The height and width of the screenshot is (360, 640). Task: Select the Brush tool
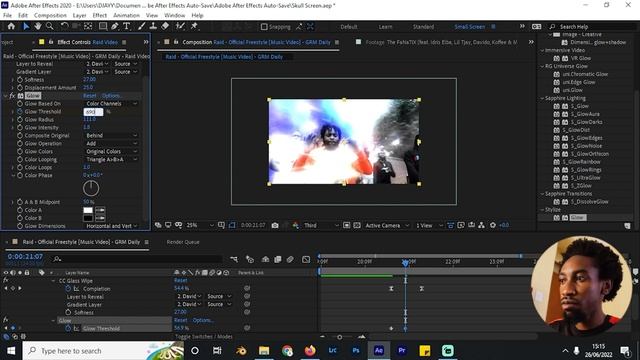(x=141, y=27)
